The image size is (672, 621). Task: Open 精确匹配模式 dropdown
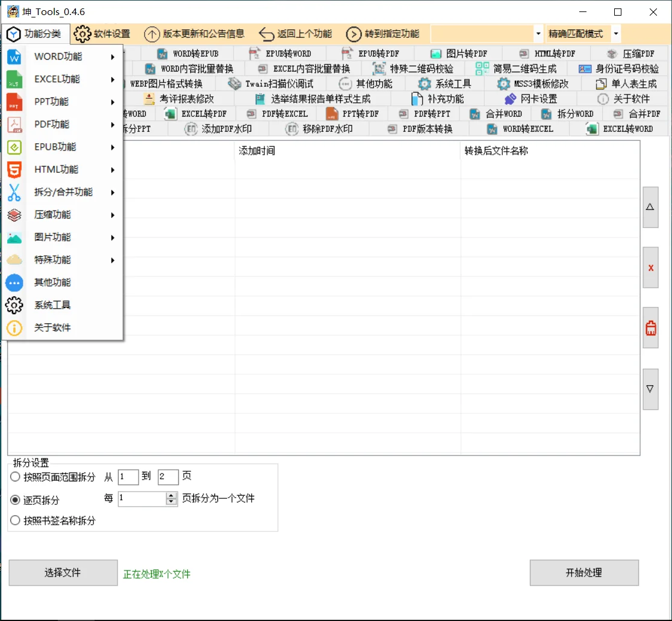[x=616, y=34]
